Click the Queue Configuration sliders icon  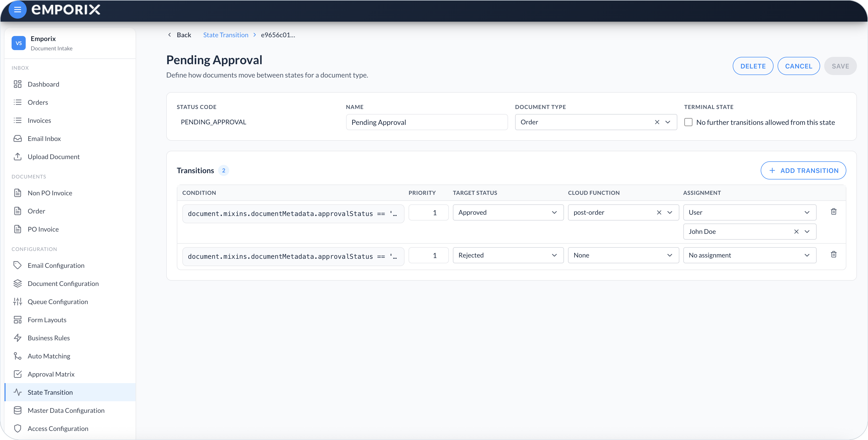(18, 302)
